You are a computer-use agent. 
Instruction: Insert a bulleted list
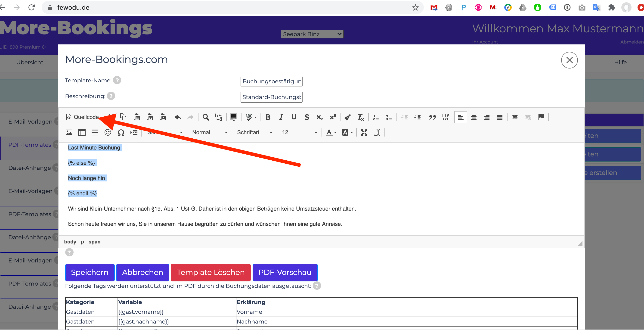389,117
